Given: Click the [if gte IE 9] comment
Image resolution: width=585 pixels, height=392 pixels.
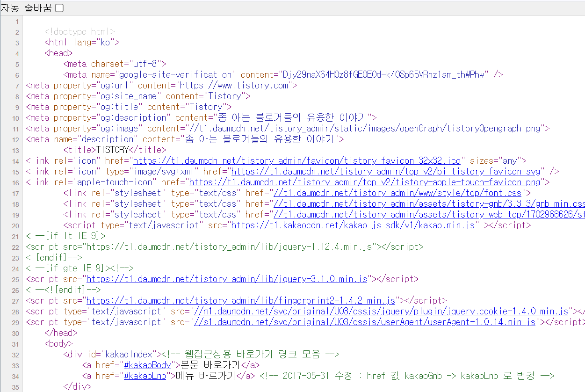Looking at the screenshot, I should tap(80, 268).
